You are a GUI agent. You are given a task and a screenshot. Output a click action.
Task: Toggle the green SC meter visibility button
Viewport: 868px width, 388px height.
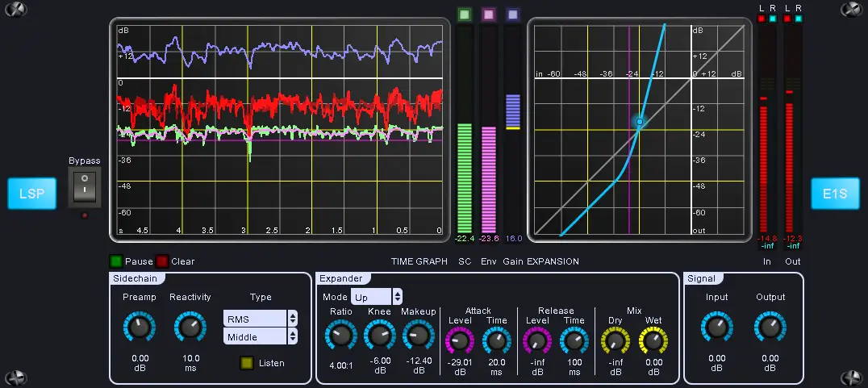[465, 15]
